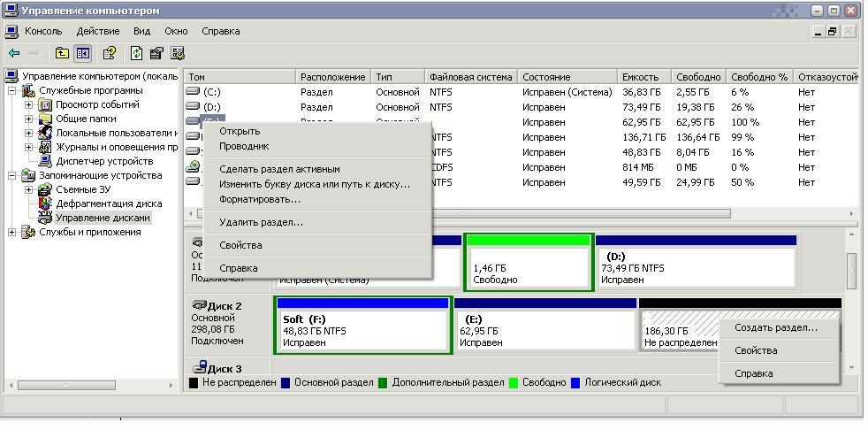Viewport: 868px width, 430px height.
Task: Click the 36,83 ГБ capacity cell
Action: tap(642, 92)
